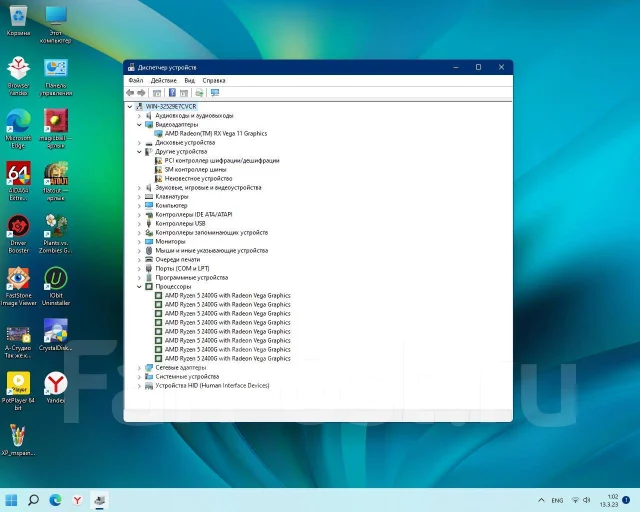Viewport: 640px width, 512px height.
Task: Select Порты (COM и LPT) row
Action: pos(182,268)
